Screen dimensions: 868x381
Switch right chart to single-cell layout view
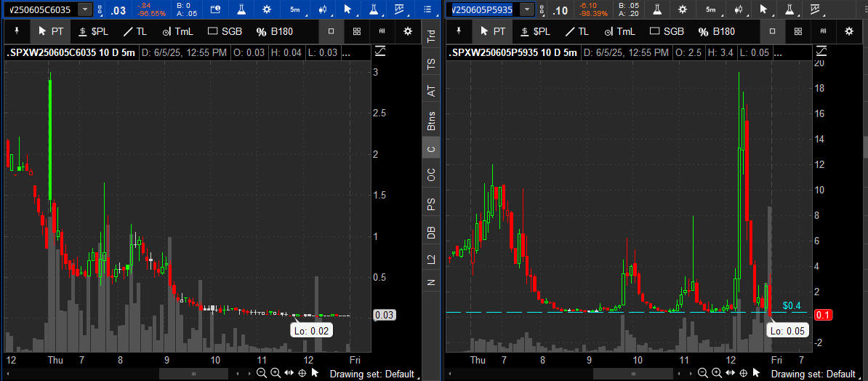(x=772, y=31)
